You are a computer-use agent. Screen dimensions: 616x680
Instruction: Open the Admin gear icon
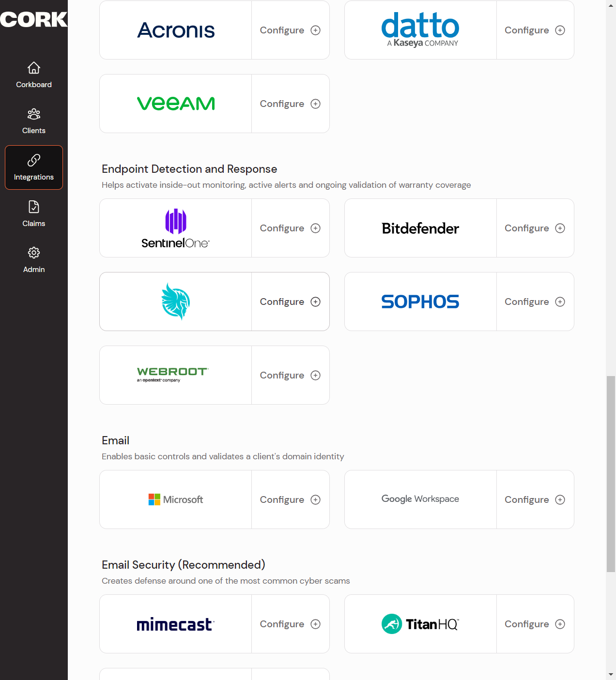click(34, 253)
